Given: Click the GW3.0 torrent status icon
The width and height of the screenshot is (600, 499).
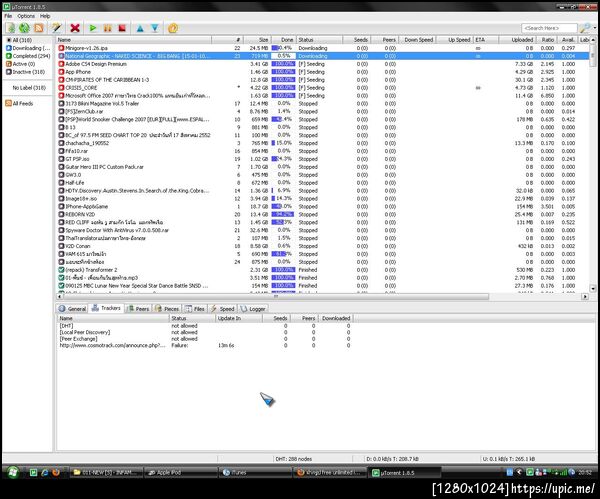Looking at the screenshot, I should (x=61, y=175).
